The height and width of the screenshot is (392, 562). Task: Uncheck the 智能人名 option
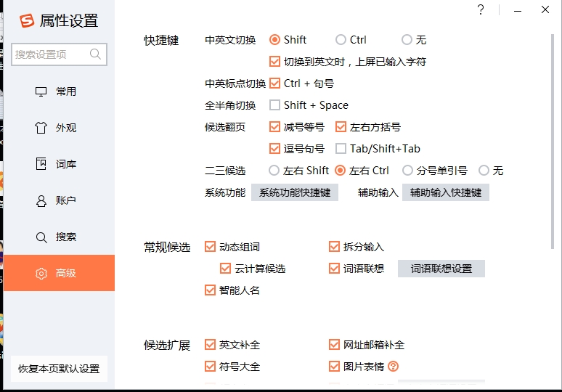(211, 290)
